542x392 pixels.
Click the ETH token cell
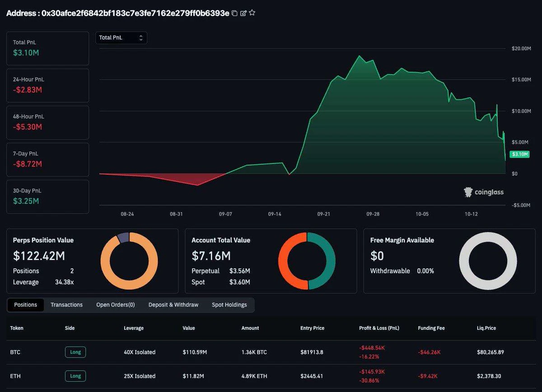tap(15, 376)
